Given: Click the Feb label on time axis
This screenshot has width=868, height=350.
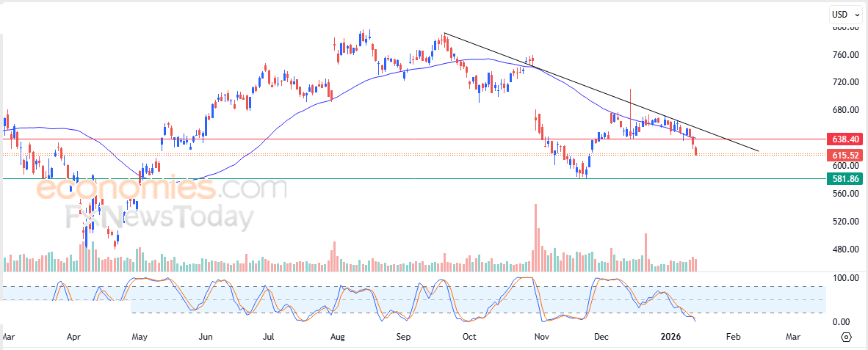Looking at the screenshot, I should click(733, 336).
